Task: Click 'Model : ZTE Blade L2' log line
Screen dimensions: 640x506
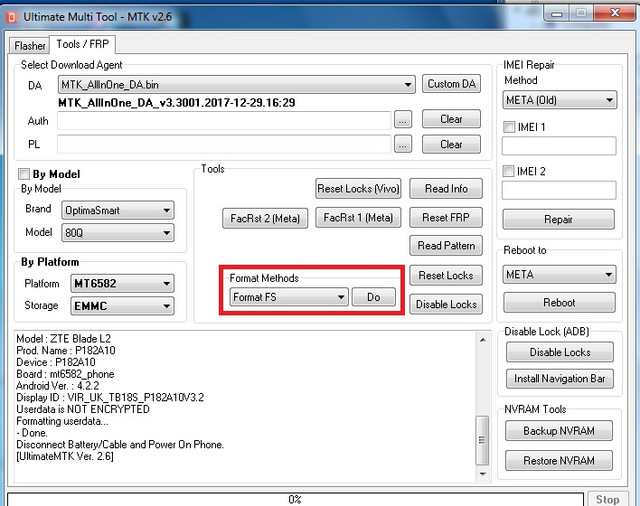Action: tap(64, 339)
